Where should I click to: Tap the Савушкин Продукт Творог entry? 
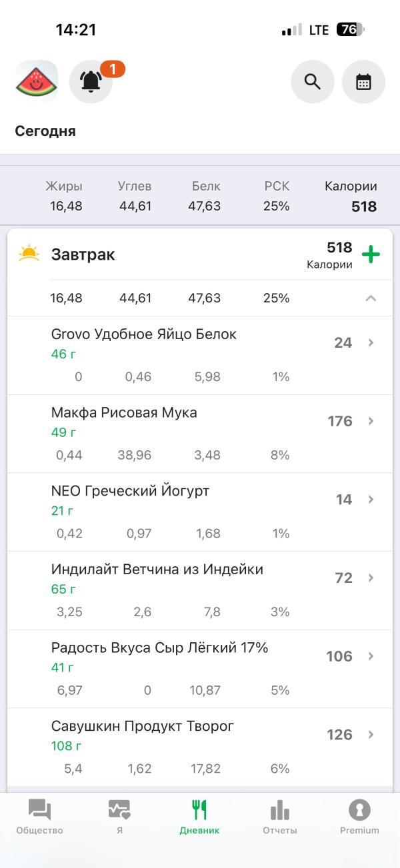point(143,726)
